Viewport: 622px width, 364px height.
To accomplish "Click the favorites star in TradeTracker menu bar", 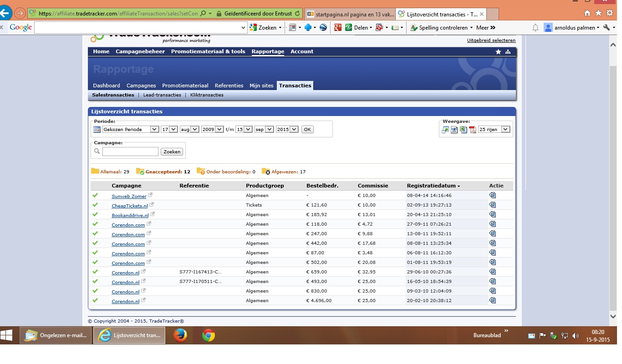I will 499,52.
